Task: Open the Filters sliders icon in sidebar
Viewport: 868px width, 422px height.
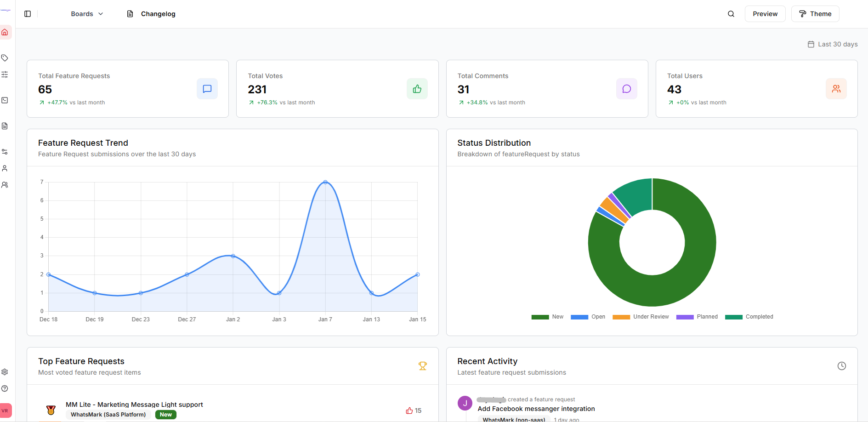Action: [x=5, y=74]
